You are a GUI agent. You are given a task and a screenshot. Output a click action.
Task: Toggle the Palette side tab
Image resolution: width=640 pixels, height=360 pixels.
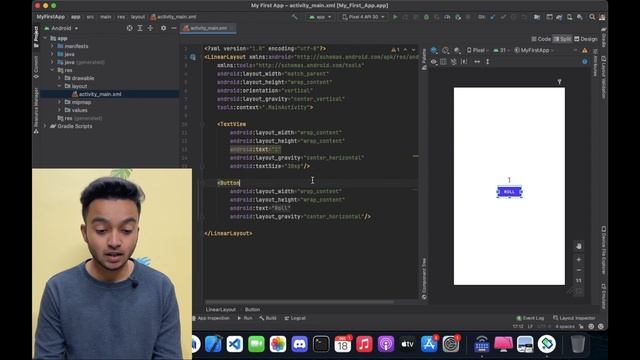click(x=424, y=60)
